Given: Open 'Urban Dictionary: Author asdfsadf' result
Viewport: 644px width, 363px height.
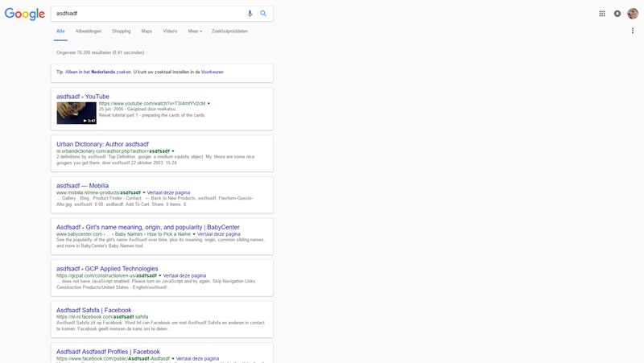Looking at the screenshot, I should click(103, 144).
